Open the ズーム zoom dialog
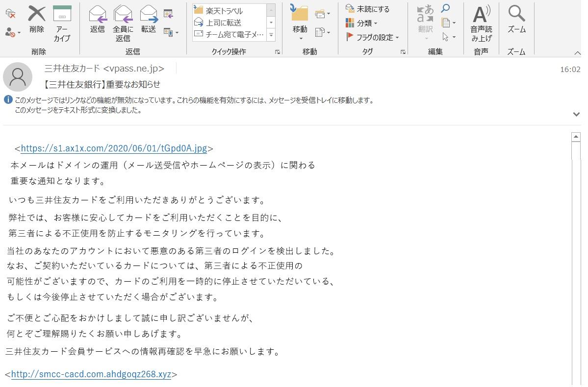 tap(517, 20)
